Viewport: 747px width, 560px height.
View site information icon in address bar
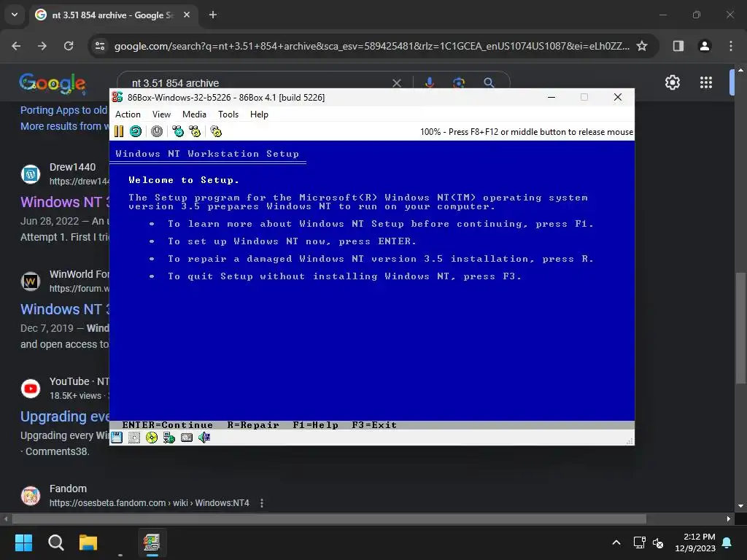click(100, 46)
